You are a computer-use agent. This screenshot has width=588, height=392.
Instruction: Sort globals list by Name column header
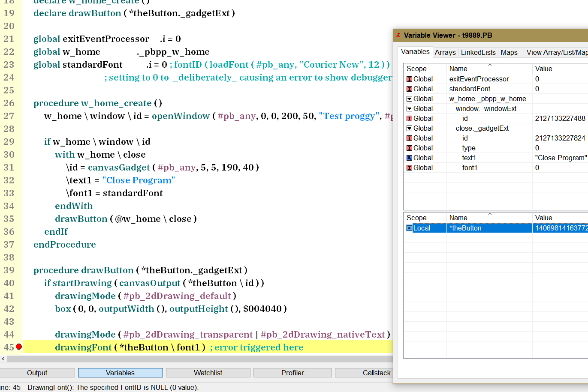[489, 69]
